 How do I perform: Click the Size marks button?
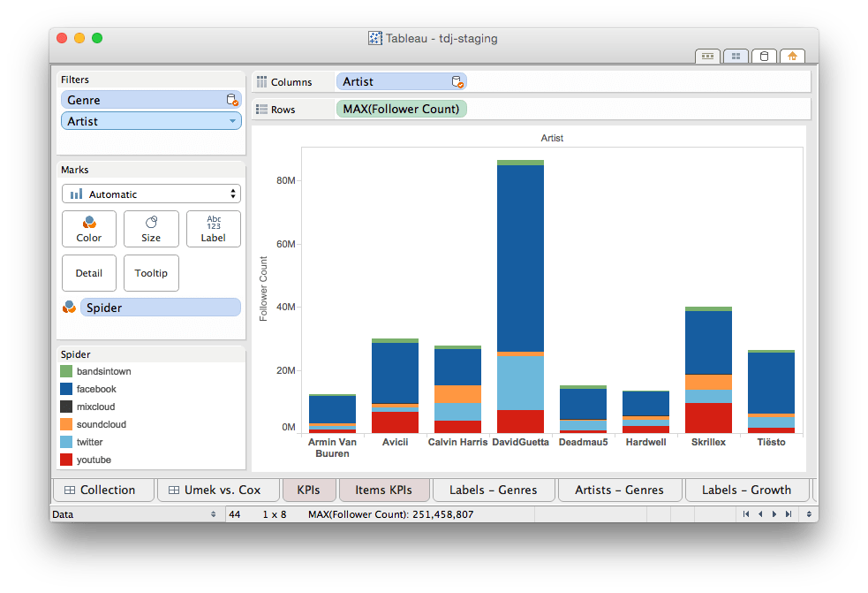click(x=151, y=229)
